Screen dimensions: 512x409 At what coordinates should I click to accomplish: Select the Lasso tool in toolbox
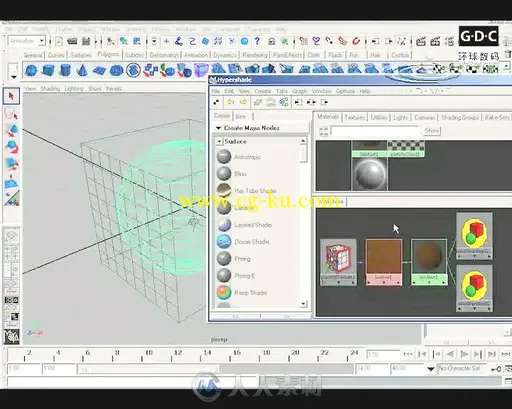coord(11,114)
